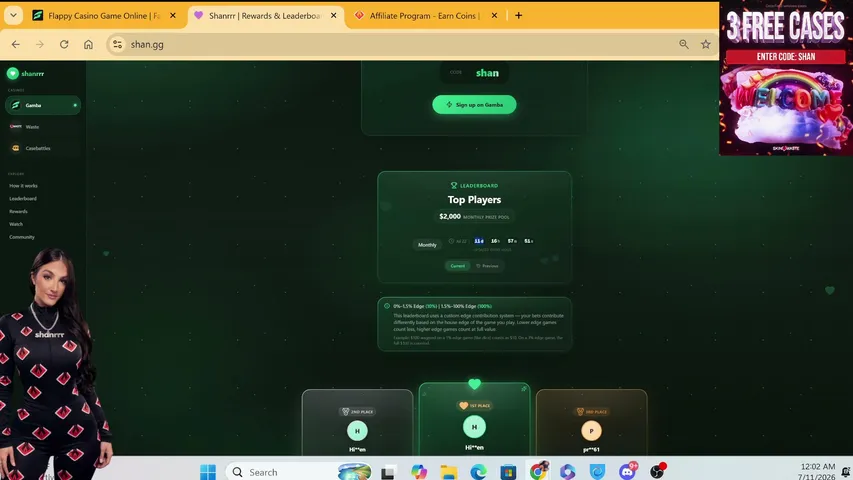Viewport: 853px width, 480px height.
Task: Open the LEADERBOARD trophy label
Action: [x=474, y=186]
